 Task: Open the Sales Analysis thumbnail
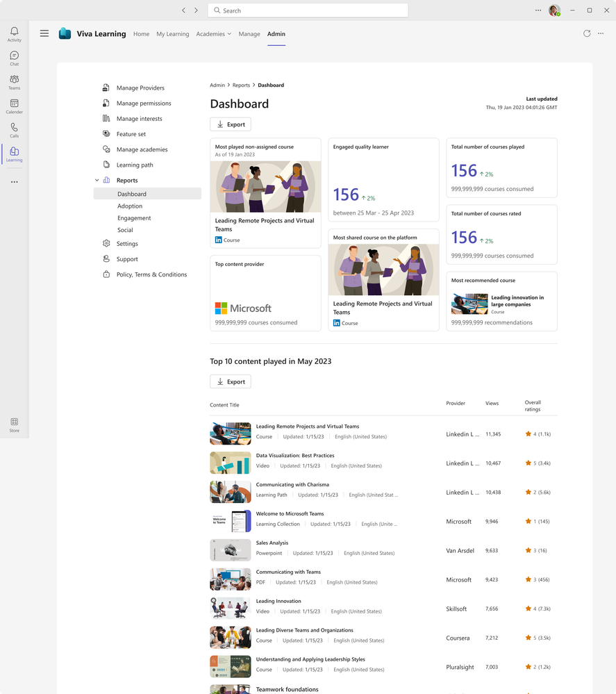231,550
